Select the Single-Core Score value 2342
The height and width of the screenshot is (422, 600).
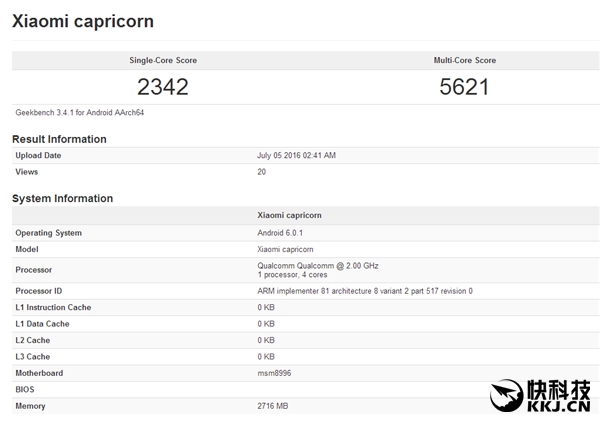click(163, 86)
